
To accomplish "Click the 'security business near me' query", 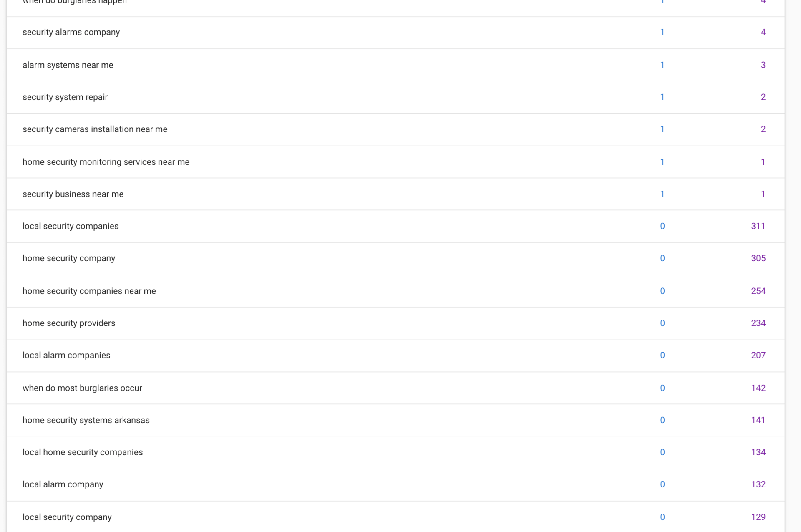I will pyautogui.click(x=73, y=194).
